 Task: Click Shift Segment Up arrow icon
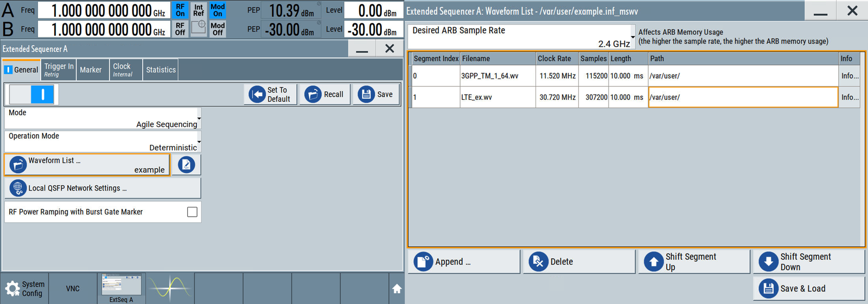[x=654, y=262]
